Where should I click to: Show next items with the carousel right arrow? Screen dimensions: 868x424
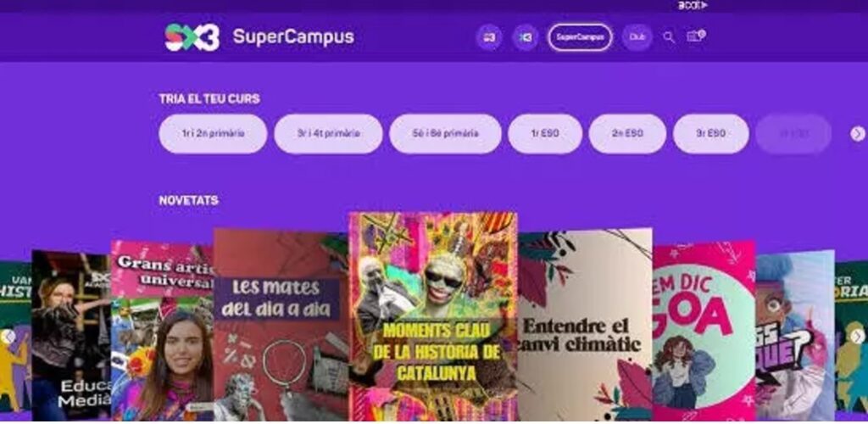[858, 336]
